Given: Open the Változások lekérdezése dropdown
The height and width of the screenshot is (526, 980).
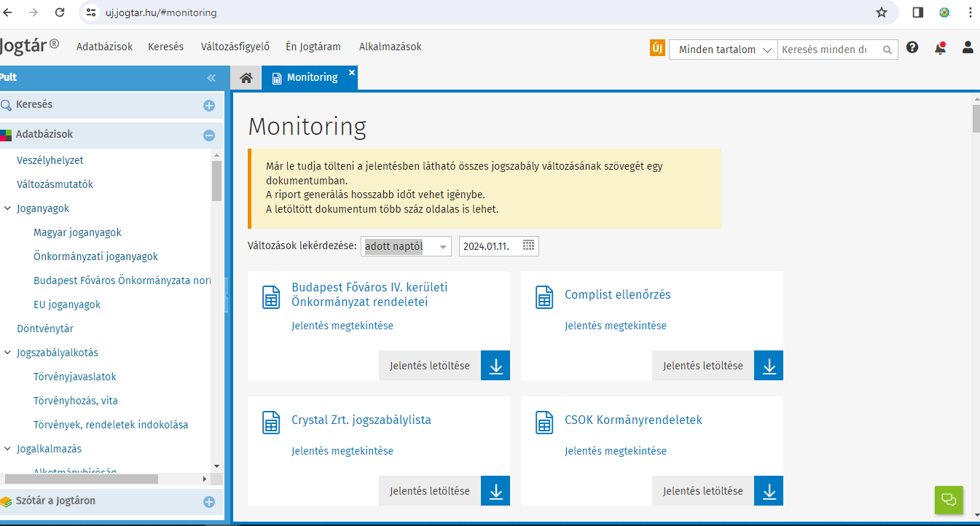Looking at the screenshot, I should (406, 246).
